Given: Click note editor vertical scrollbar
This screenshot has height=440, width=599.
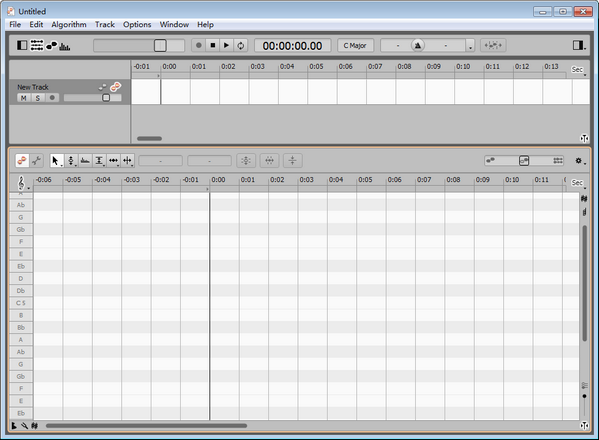Looking at the screenshot, I should (584, 283).
